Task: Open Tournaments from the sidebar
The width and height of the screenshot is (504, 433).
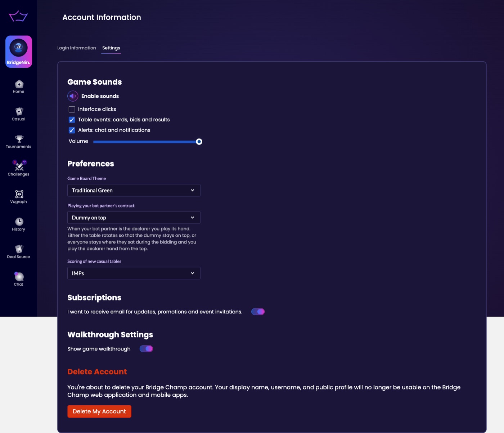Action: 19,142
